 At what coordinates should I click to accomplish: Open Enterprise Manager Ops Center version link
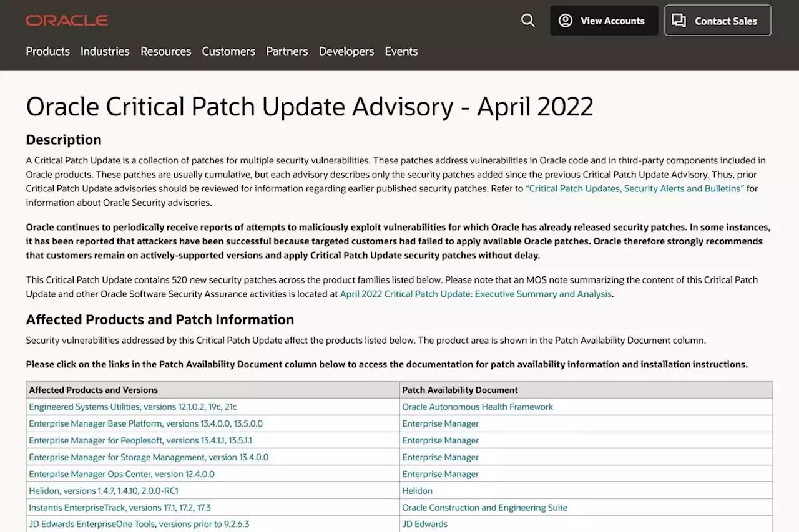122,474
